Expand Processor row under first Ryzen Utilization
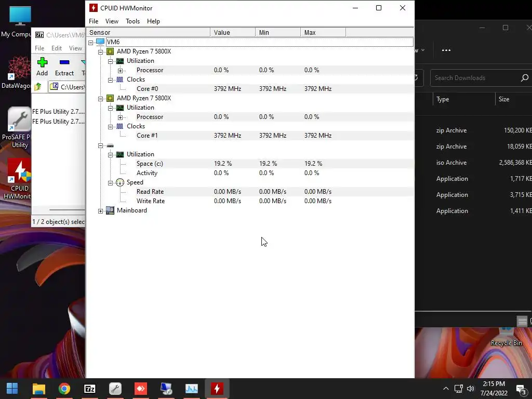 (120, 71)
